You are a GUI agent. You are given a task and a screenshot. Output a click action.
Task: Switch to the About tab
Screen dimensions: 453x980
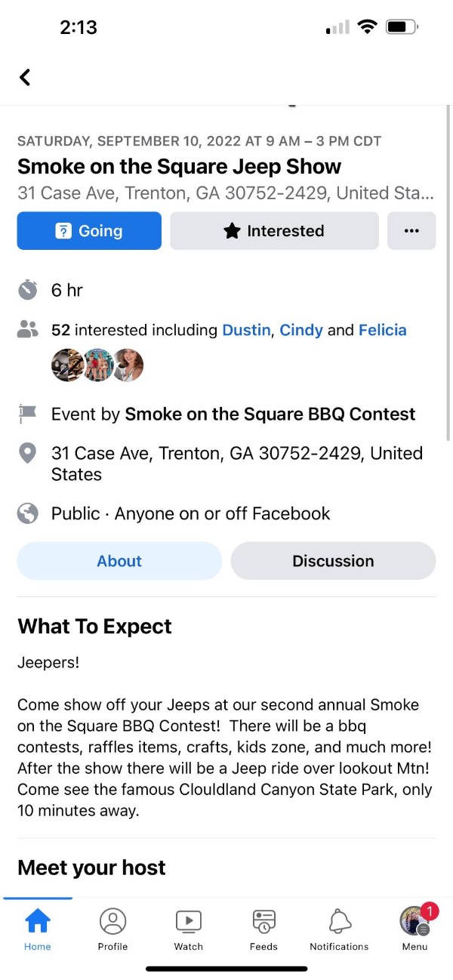click(119, 561)
